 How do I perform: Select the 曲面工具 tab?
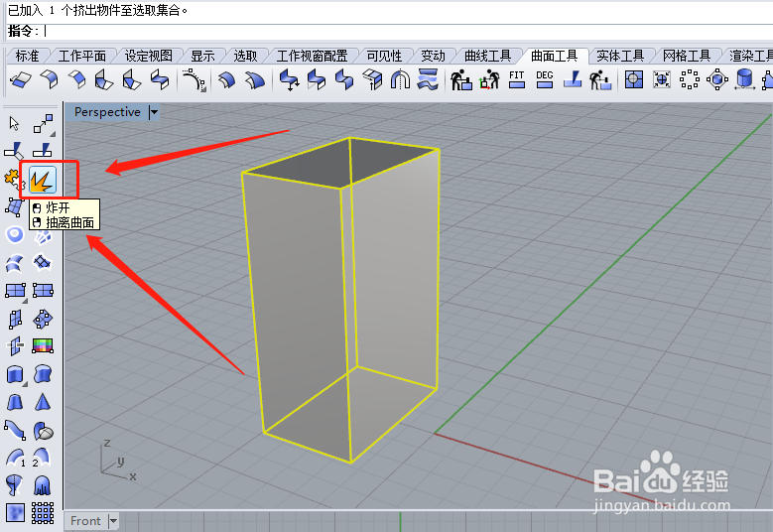tap(554, 56)
